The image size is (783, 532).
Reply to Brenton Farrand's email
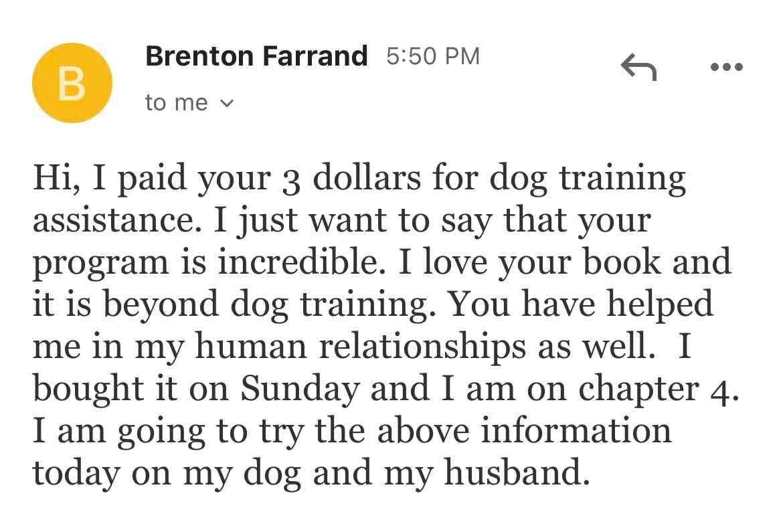pos(638,67)
